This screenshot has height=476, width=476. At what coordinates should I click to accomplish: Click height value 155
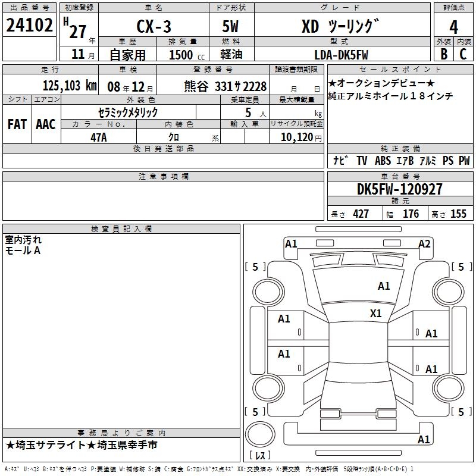point(458,214)
